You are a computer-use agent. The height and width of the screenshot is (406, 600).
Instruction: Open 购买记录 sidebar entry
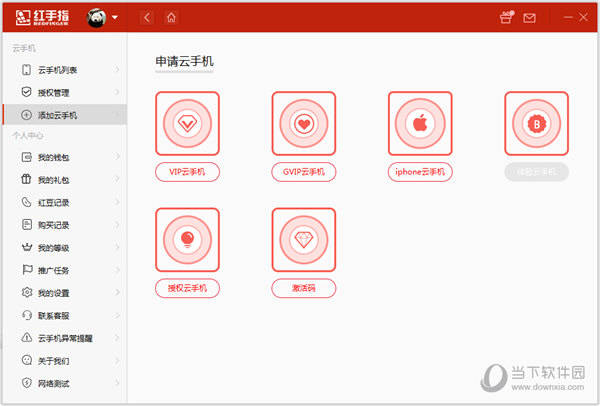[65, 225]
